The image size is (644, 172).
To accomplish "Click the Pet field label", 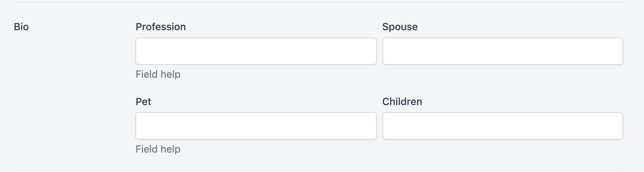I will click(x=143, y=102).
